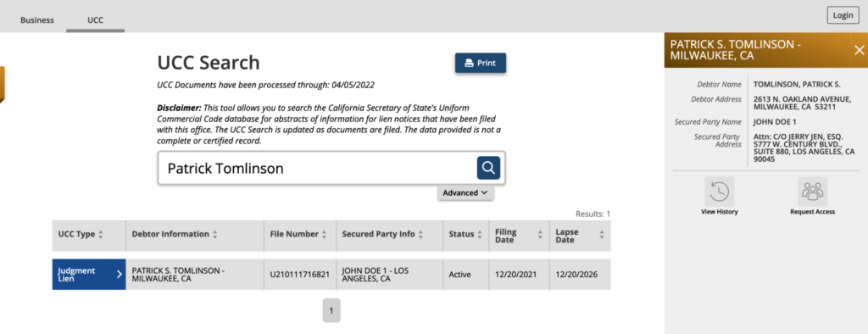
Task: Click the Request Access people icon
Action: pos(812,192)
